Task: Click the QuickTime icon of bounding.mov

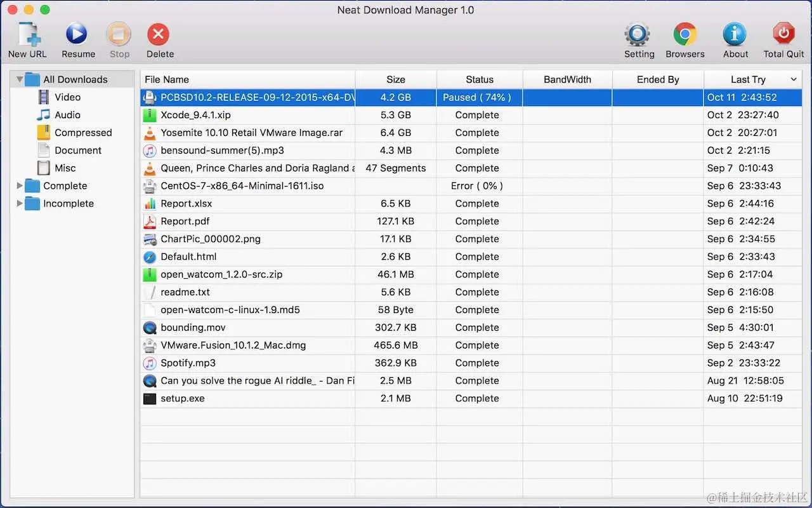Action: 150,328
